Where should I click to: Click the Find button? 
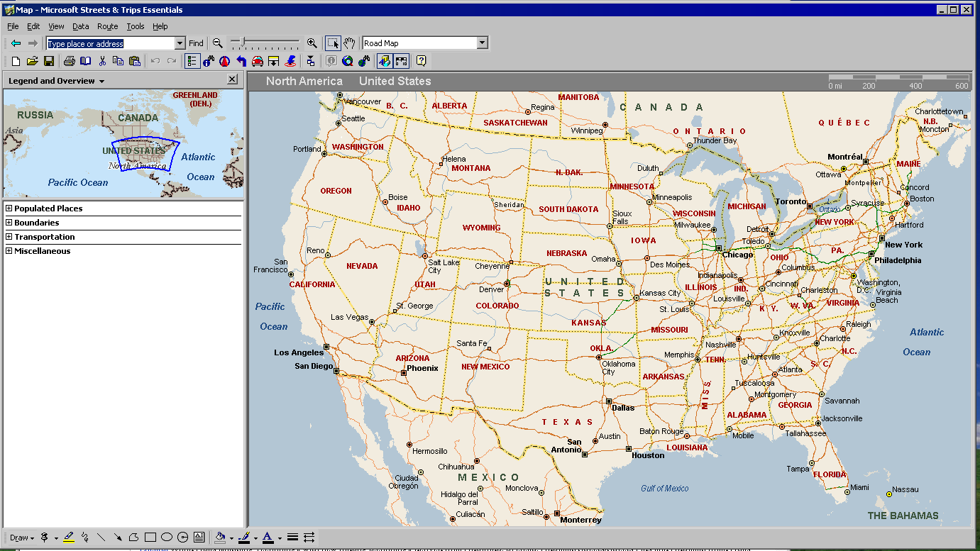click(x=197, y=43)
